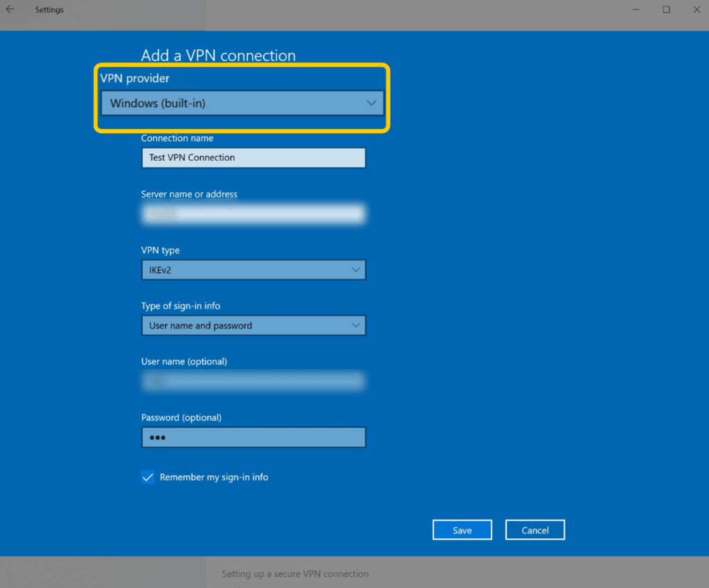Select the User name (optional) field

point(253,381)
